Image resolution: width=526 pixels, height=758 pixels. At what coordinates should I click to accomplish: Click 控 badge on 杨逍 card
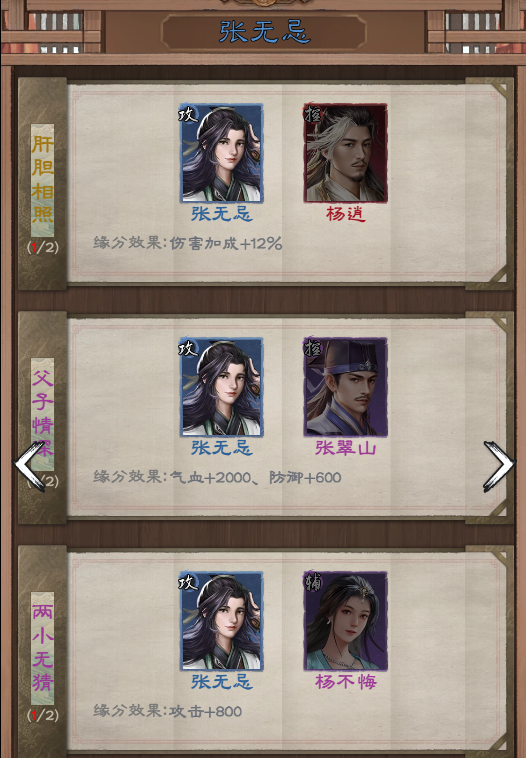pyautogui.click(x=312, y=114)
